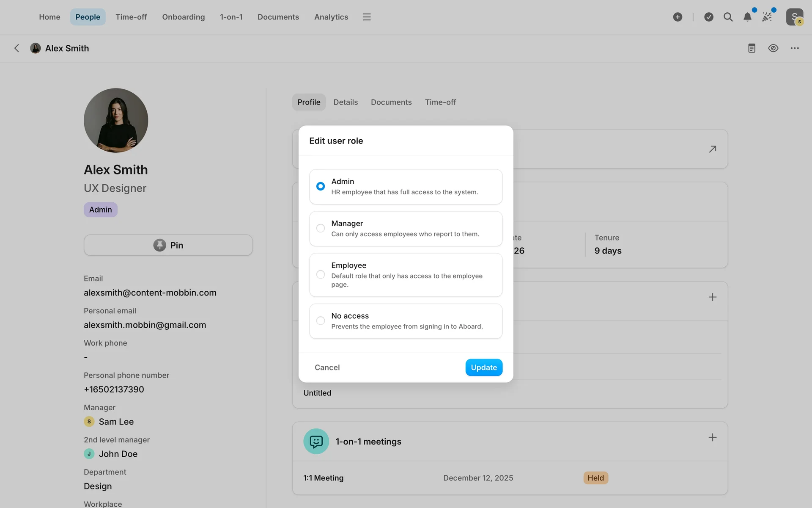This screenshot has width=812, height=508.
Task: Click the Pin profile button
Action: pos(168,245)
